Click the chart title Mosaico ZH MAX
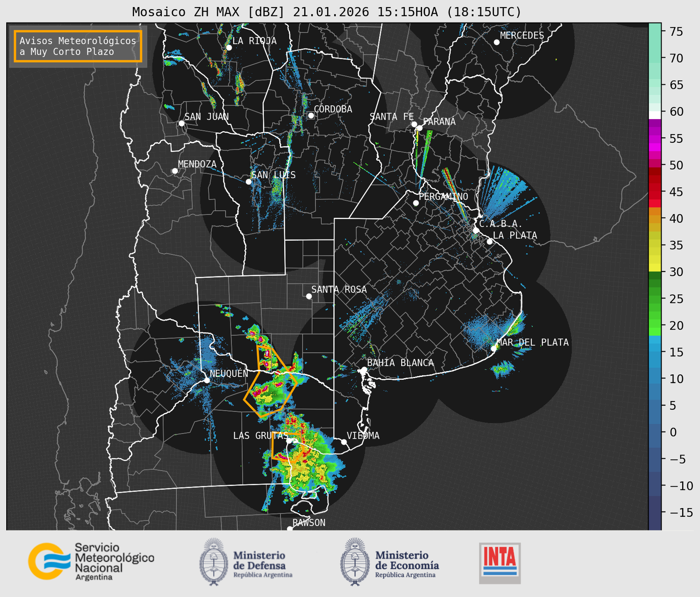The image size is (700, 597). [327, 12]
